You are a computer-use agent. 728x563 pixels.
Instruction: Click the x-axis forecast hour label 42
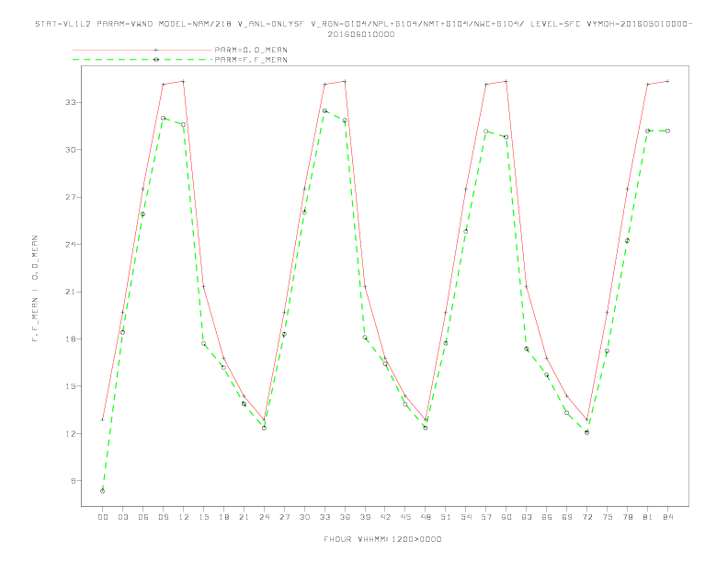[x=385, y=517]
